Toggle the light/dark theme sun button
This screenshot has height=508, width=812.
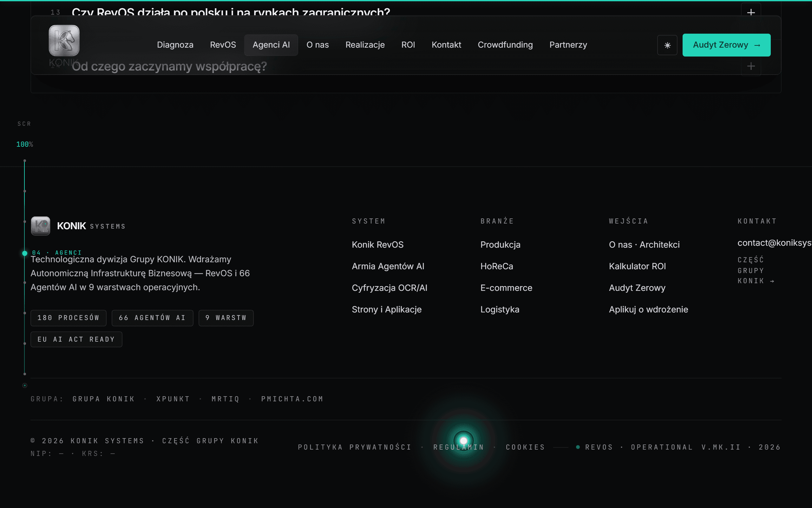click(667, 45)
